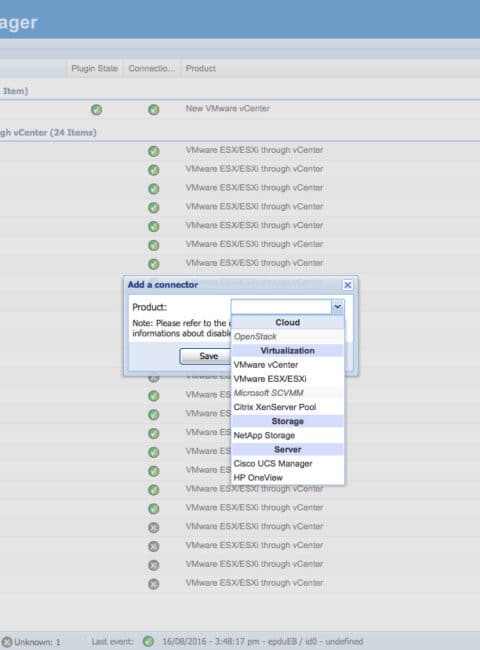Click the Last event label
This screenshot has height=650, width=480.
[x=112, y=642]
